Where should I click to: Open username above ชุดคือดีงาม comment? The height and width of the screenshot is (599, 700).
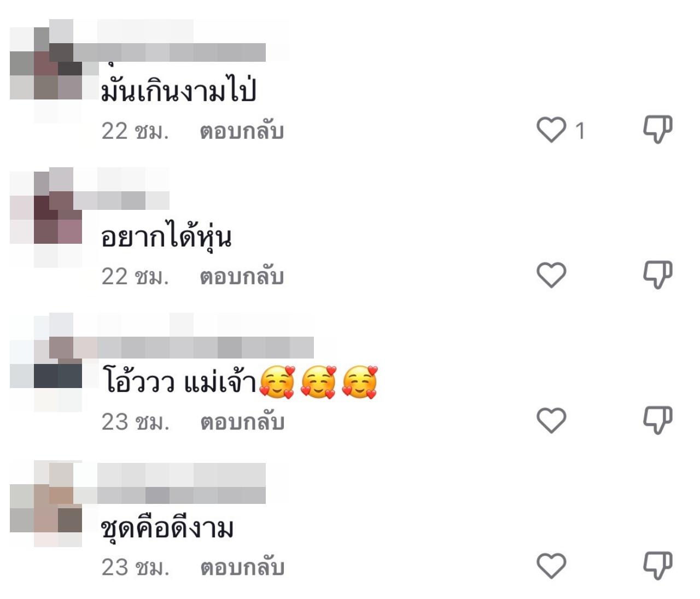183,494
